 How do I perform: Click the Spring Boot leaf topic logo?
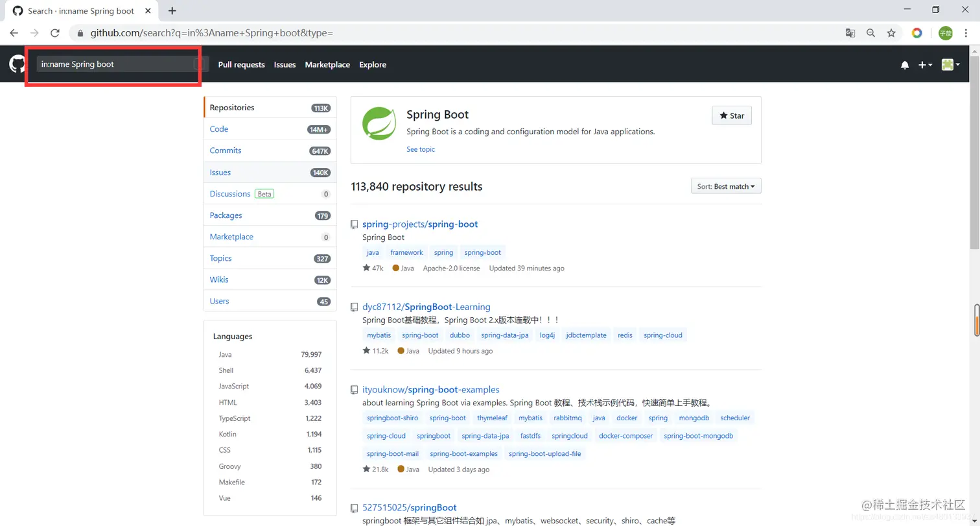[x=379, y=123]
